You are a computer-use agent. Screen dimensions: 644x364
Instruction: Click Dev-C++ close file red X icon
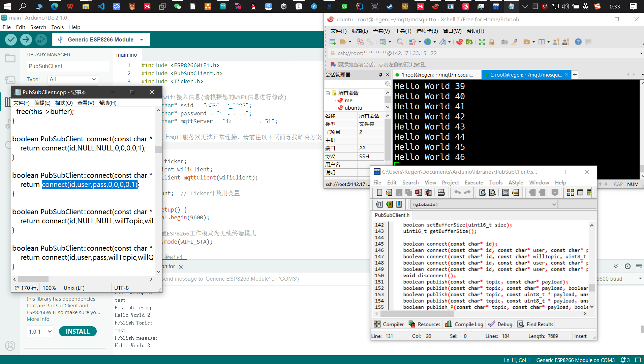(418, 193)
